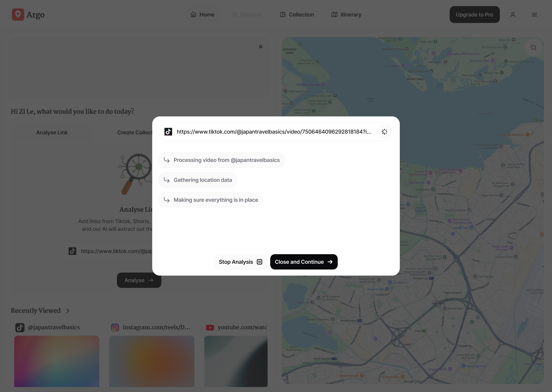Dismiss the top card with the X
552x392 pixels.
[260, 47]
